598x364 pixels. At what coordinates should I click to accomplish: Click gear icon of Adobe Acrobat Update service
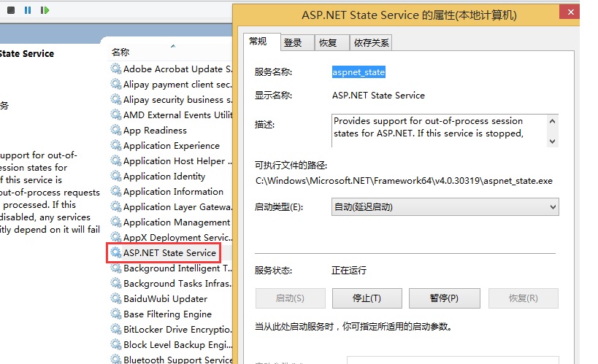click(x=116, y=69)
